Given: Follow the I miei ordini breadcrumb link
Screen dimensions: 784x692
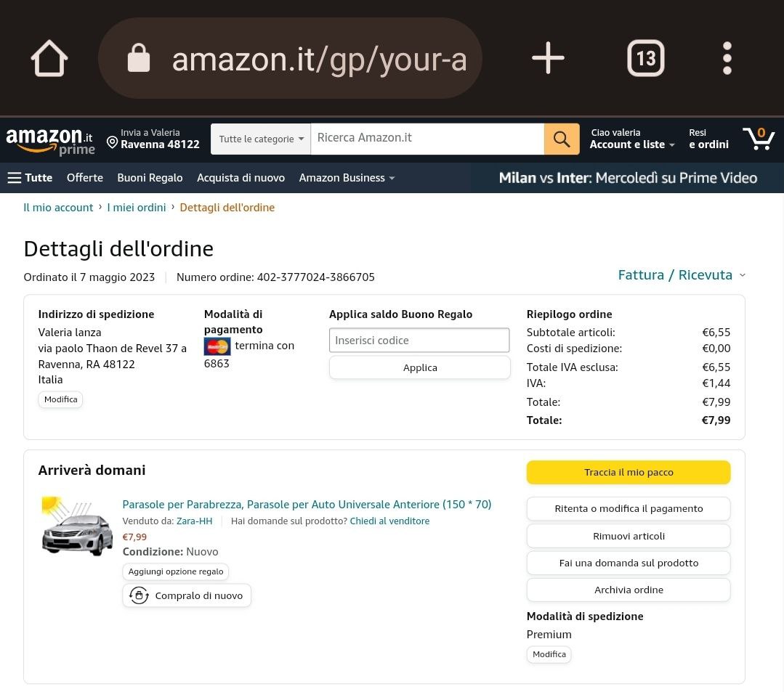Looking at the screenshot, I should [137, 208].
